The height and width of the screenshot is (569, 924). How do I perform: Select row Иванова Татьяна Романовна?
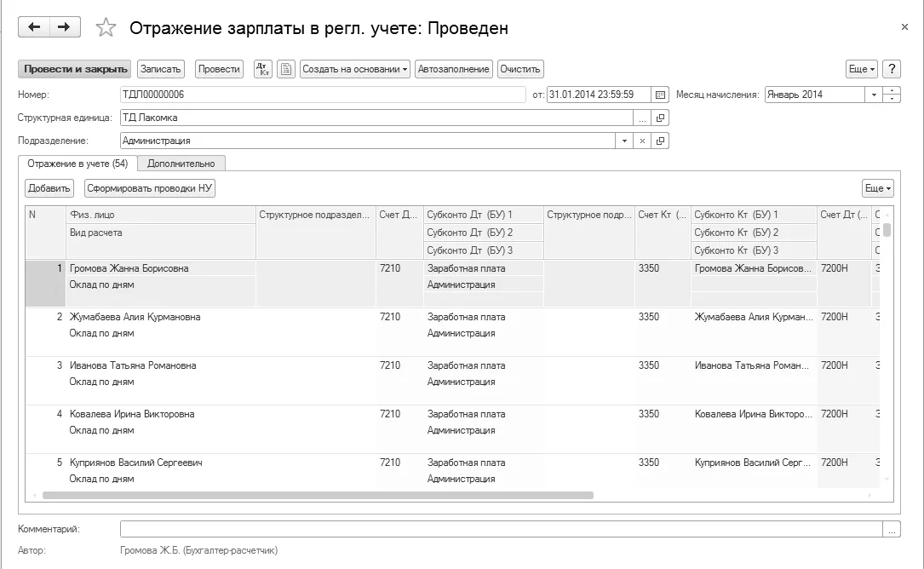[133, 365]
